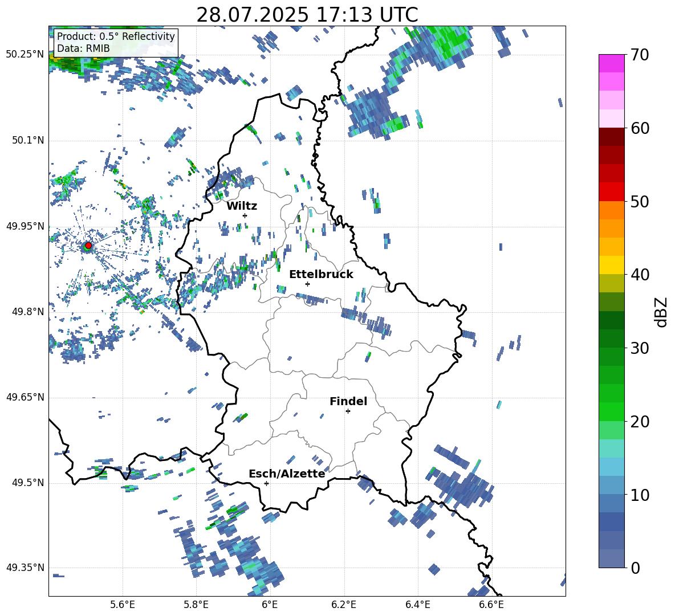The height and width of the screenshot is (616, 675).
Task: Click the magenta swatch atop the colorbar
Action: click(x=611, y=63)
